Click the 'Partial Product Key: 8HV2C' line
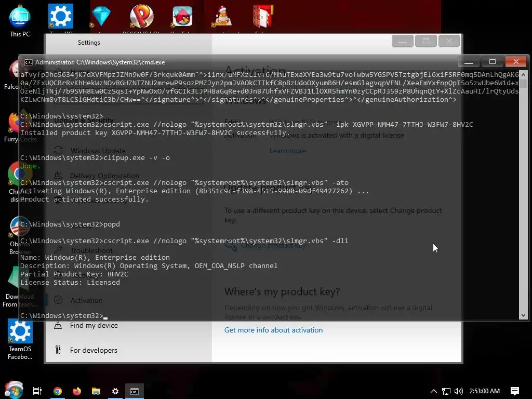This screenshot has height=399, width=532. 74,274
